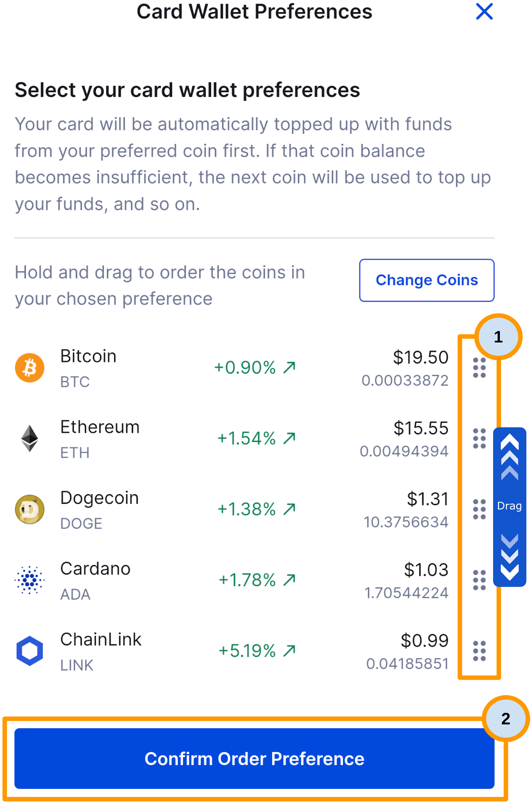Grab the Ethereum row drag handle
The width and height of the screenshot is (532, 804).
pyautogui.click(x=479, y=438)
